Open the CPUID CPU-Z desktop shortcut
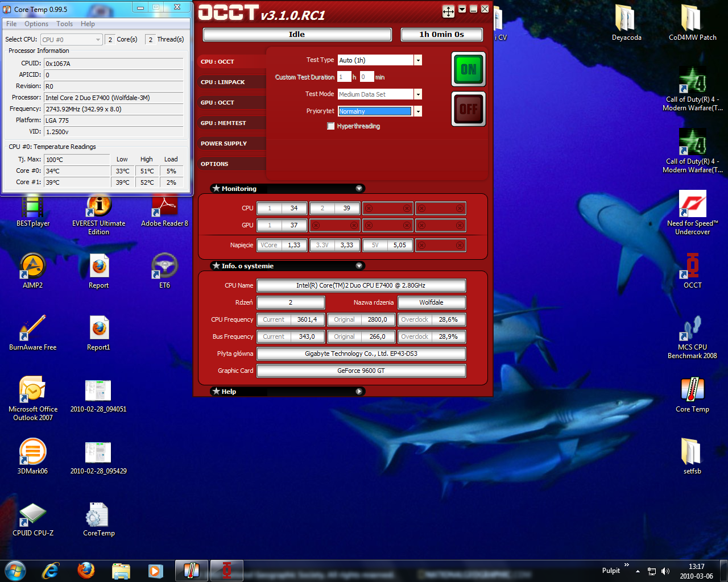 point(33,514)
